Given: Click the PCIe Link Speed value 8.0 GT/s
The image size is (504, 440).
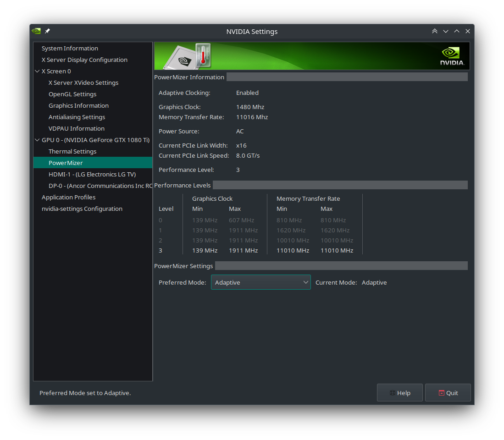Looking at the screenshot, I should (248, 156).
